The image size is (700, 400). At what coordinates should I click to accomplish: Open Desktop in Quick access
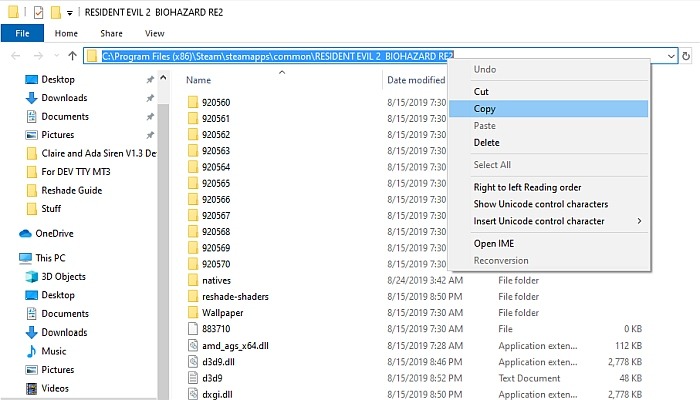click(58, 79)
